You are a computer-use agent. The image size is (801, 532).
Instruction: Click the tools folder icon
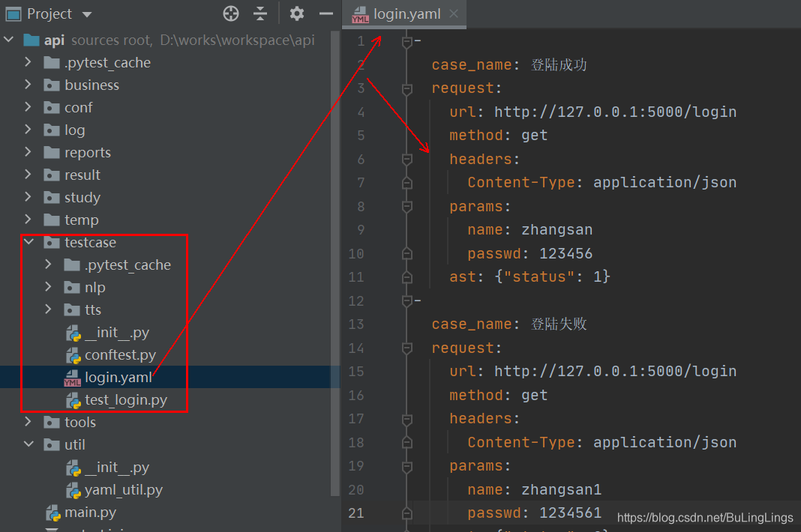click(x=52, y=422)
